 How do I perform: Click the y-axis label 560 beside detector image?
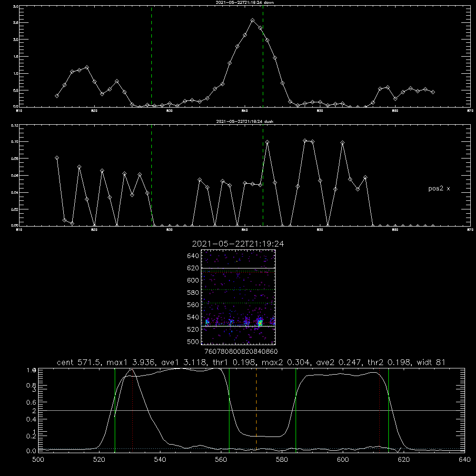[193, 305]
